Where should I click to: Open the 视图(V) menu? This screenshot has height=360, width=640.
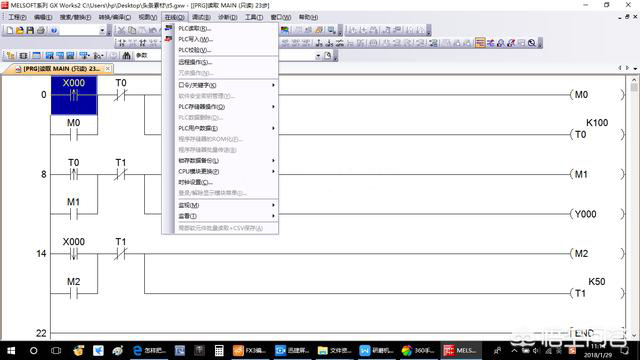click(x=147, y=17)
